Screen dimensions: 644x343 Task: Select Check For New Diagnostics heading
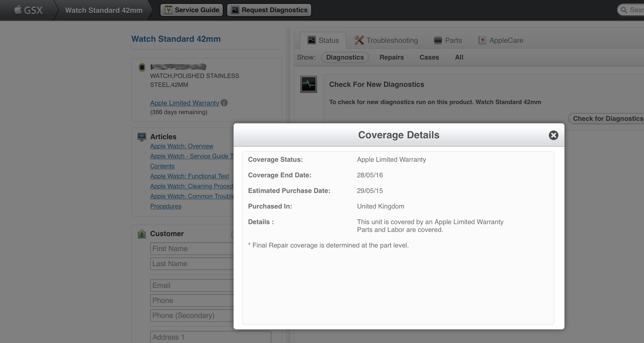[377, 84]
